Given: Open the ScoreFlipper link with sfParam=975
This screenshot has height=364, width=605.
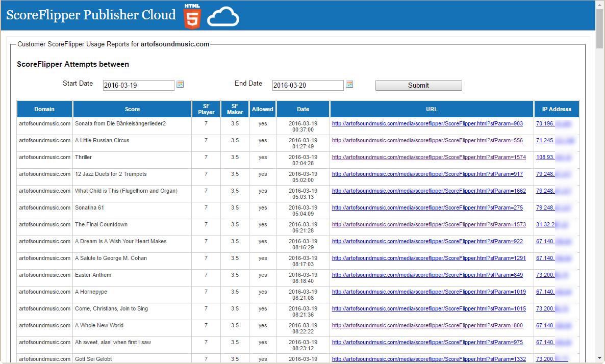Looking at the screenshot, I should pos(427,343).
